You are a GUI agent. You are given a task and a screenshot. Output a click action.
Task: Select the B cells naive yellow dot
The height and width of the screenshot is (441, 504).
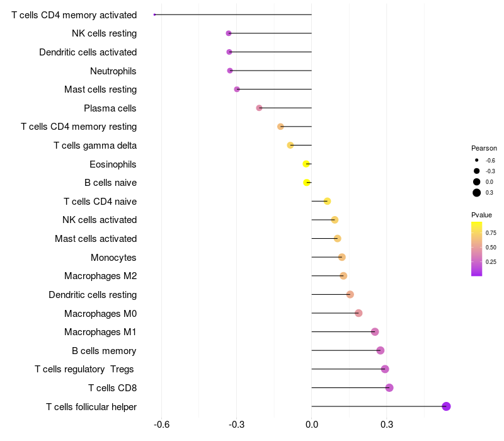click(x=307, y=183)
